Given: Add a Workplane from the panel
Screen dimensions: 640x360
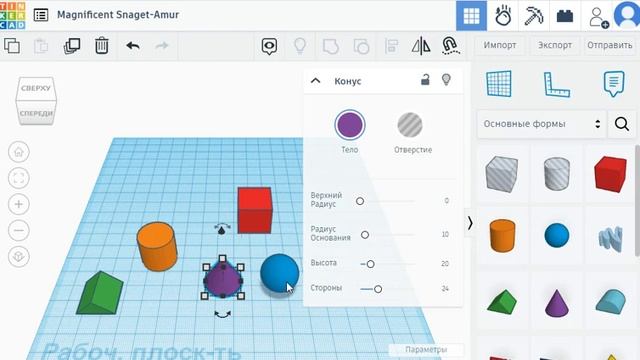Looking at the screenshot, I should pos(499,84).
